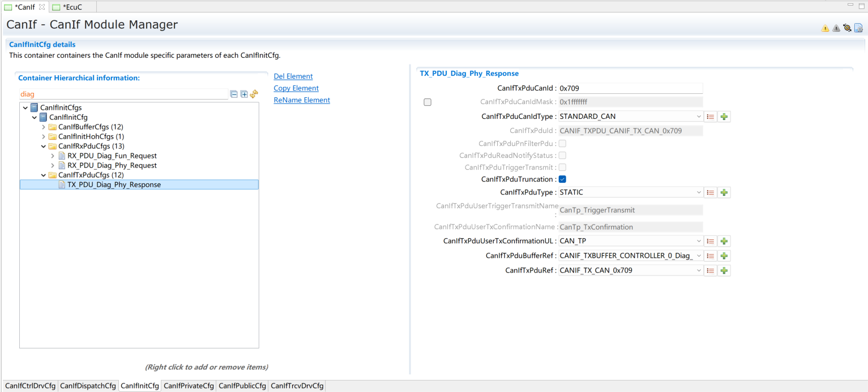The image size is (868, 392).
Task: Click the yellow warning icon in header
Action: [825, 28]
